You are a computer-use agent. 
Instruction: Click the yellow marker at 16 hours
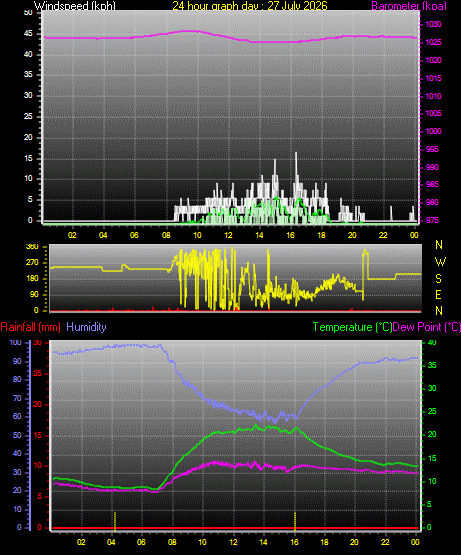pos(295,521)
